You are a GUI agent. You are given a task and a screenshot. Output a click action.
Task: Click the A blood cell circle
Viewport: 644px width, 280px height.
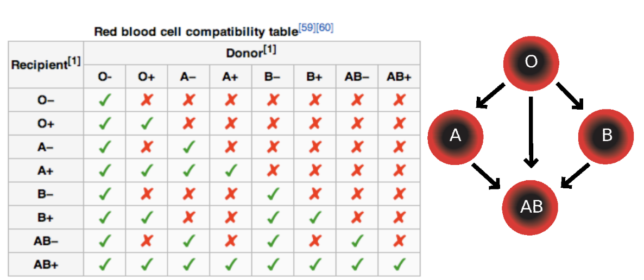coord(456,137)
